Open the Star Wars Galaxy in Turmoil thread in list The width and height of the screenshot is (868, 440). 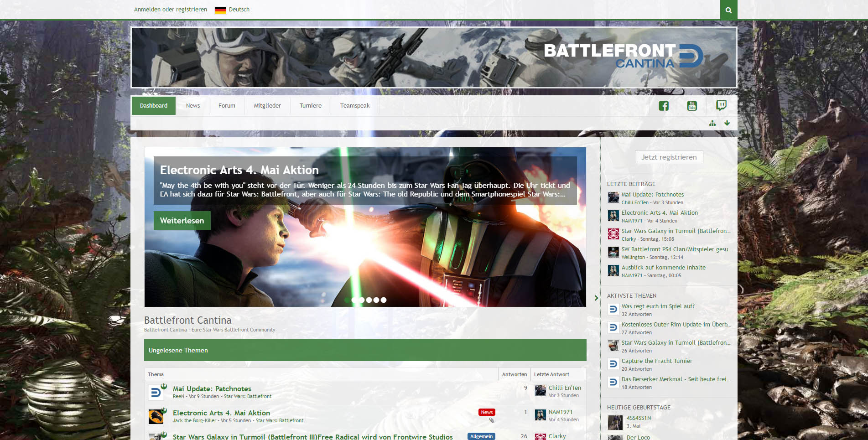(x=313, y=437)
